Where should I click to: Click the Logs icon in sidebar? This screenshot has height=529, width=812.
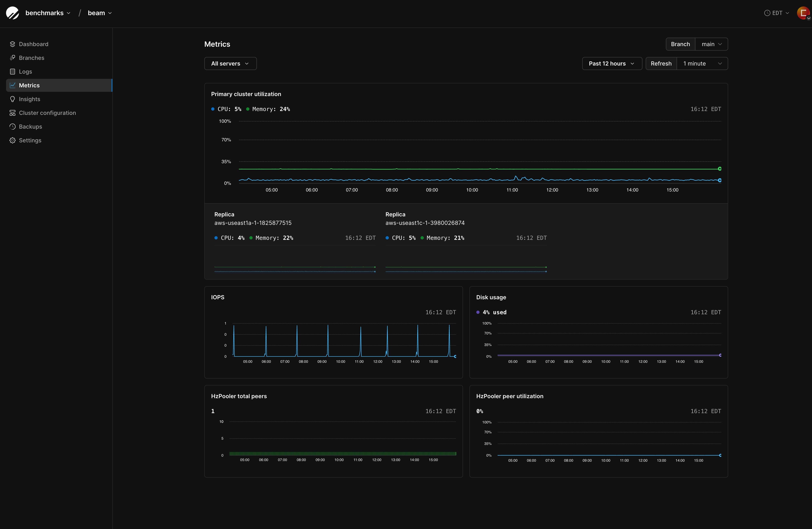pyautogui.click(x=13, y=72)
